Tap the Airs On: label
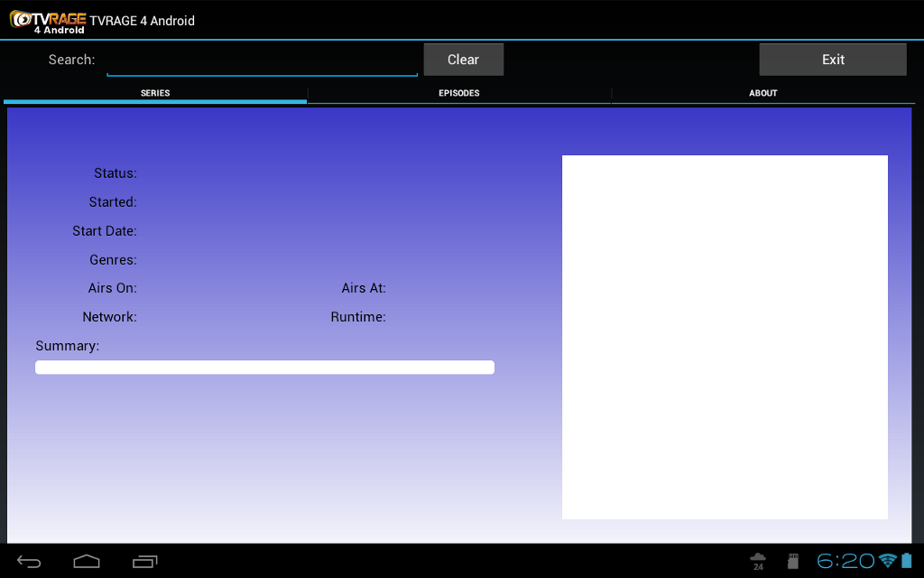924x578 pixels. pyautogui.click(x=112, y=288)
